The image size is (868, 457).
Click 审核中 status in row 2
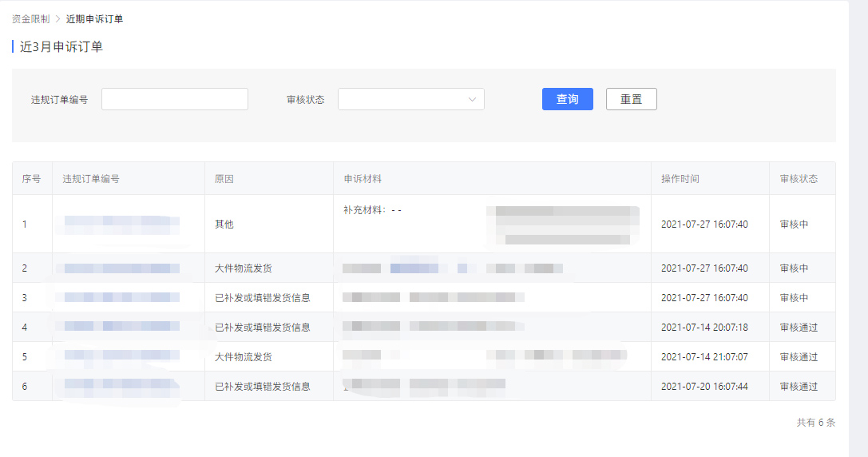[794, 268]
